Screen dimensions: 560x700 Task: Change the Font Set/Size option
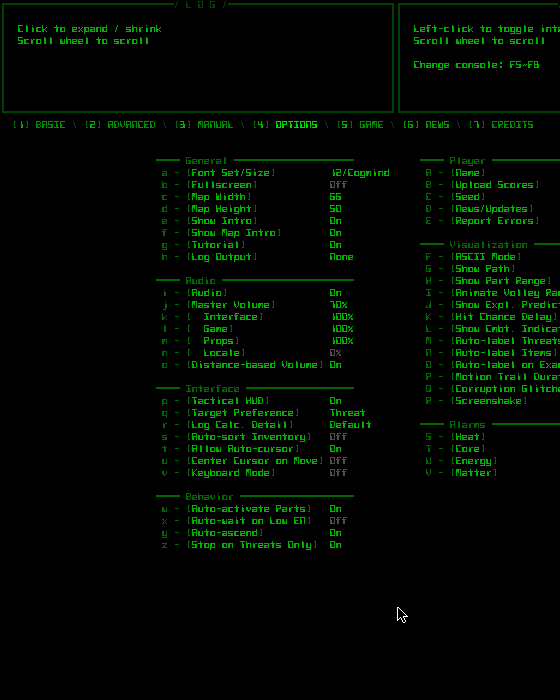[x=275, y=173]
